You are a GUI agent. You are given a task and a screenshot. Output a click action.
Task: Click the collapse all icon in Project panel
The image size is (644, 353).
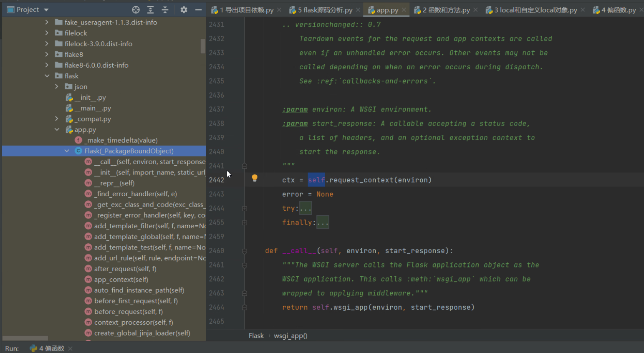[165, 10]
